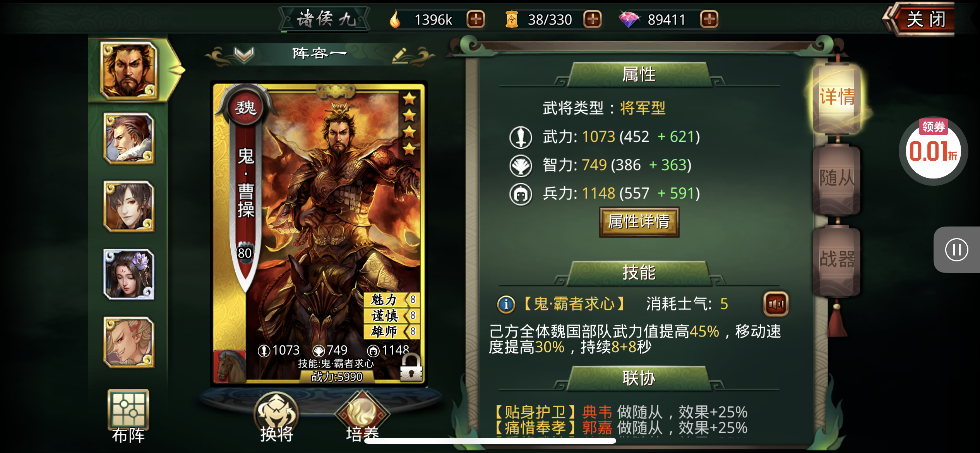Select the Cao Cao hero portrait

[x=129, y=70]
